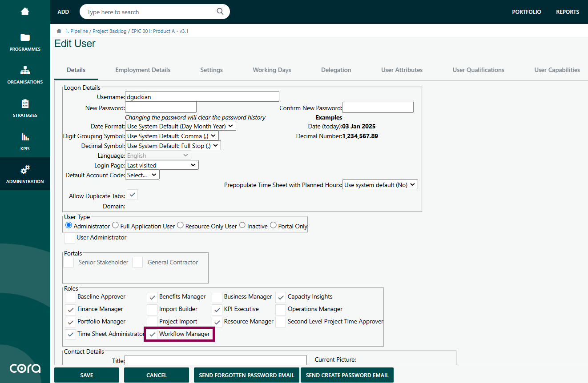
Task: Open the Login Page dropdown
Action: [162, 165]
